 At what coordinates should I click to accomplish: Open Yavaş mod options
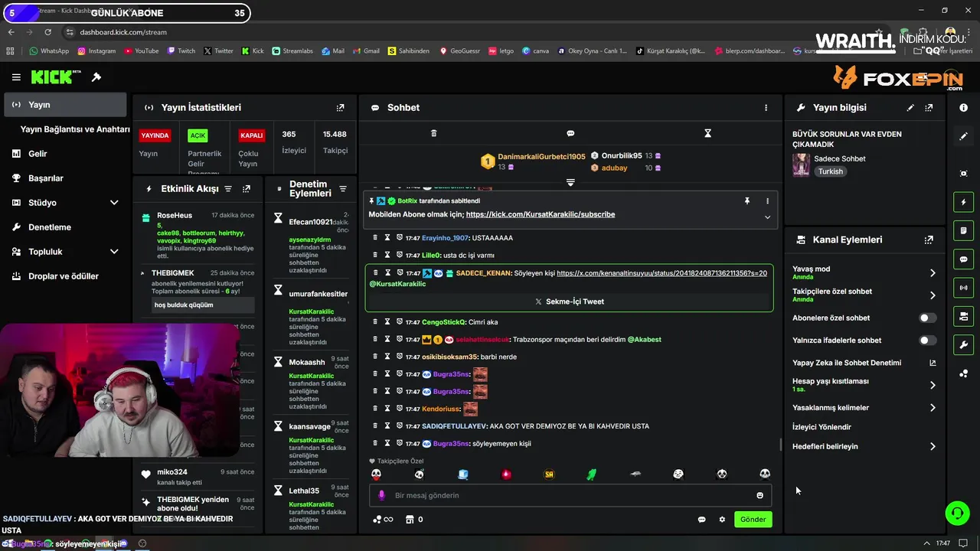(x=932, y=272)
